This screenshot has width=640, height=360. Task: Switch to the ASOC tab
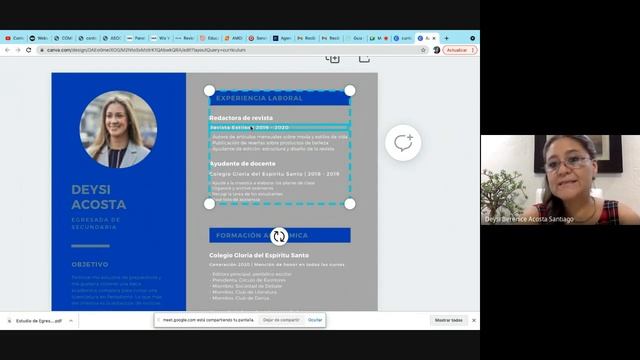point(111,38)
